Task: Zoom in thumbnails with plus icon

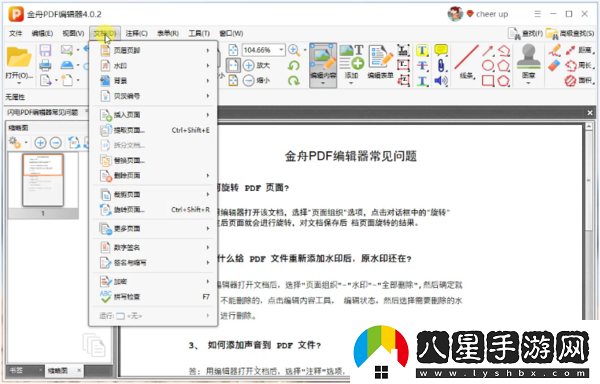Action: pos(40,143)
